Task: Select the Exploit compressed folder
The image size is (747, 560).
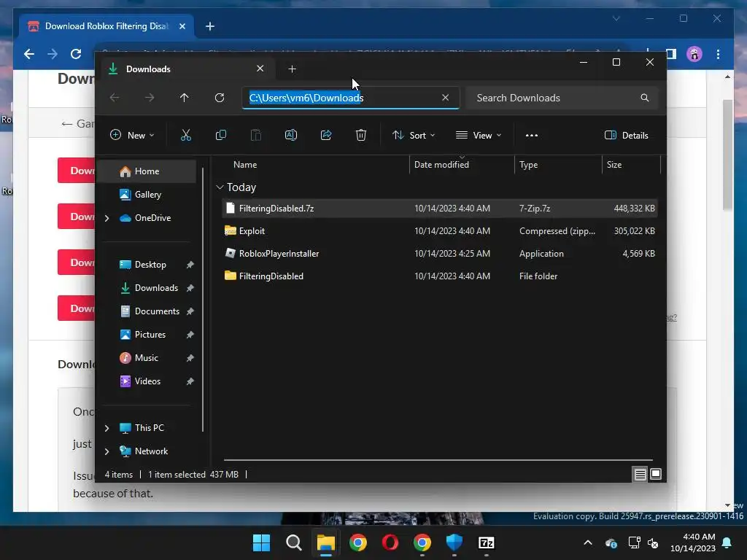Action: coord(440,231)
